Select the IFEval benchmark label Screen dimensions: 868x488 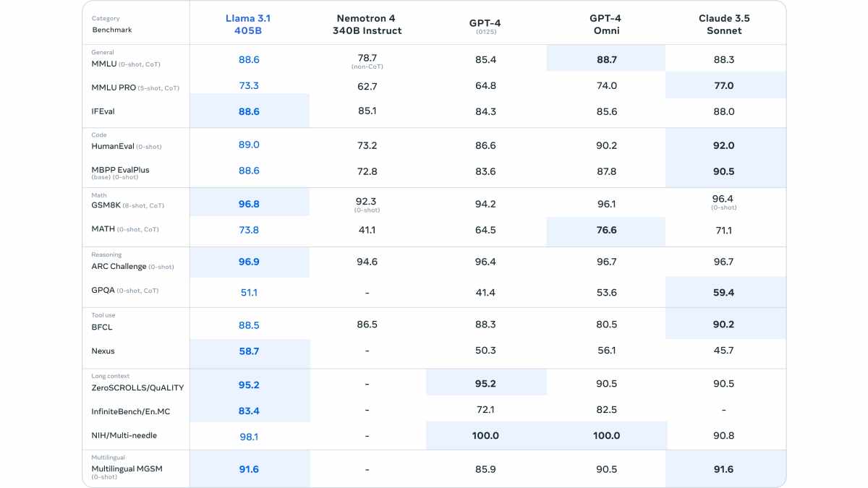(103, 111)
